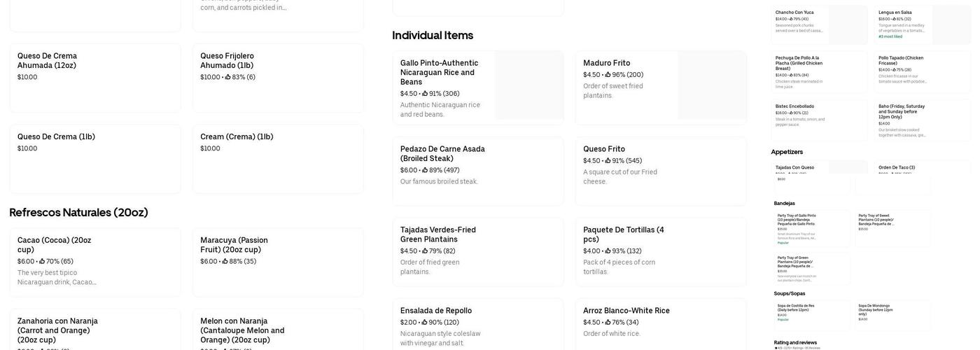Click thumbs-up icon for Pedazo De Carne Asada

coord(425,171)
